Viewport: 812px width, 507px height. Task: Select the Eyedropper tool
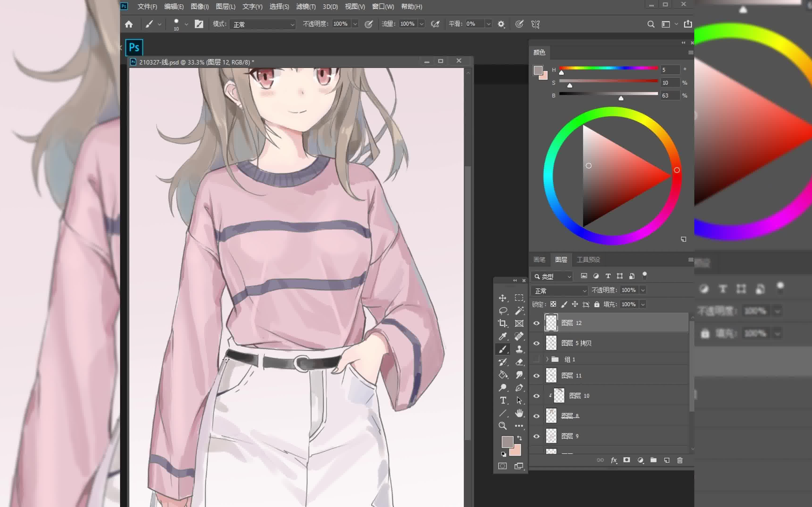coord(502,336)
